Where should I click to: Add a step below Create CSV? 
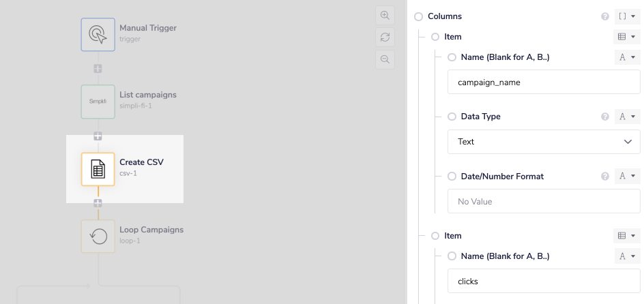98,203
